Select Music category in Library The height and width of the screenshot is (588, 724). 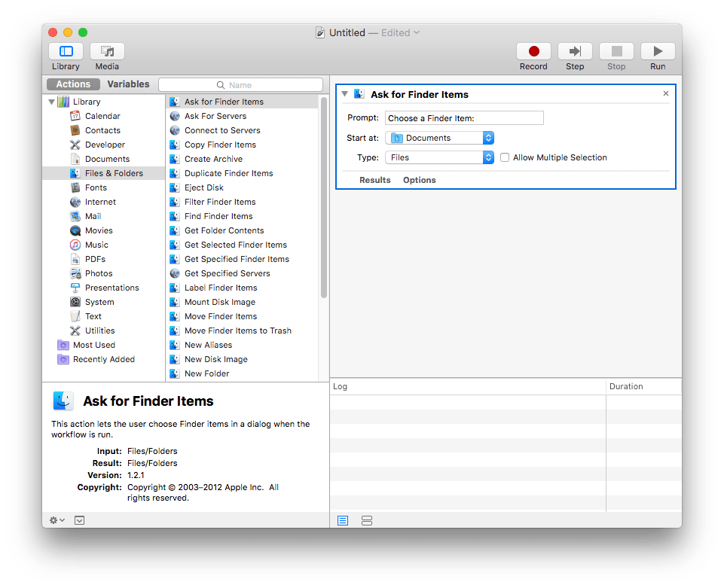(96, 245)
